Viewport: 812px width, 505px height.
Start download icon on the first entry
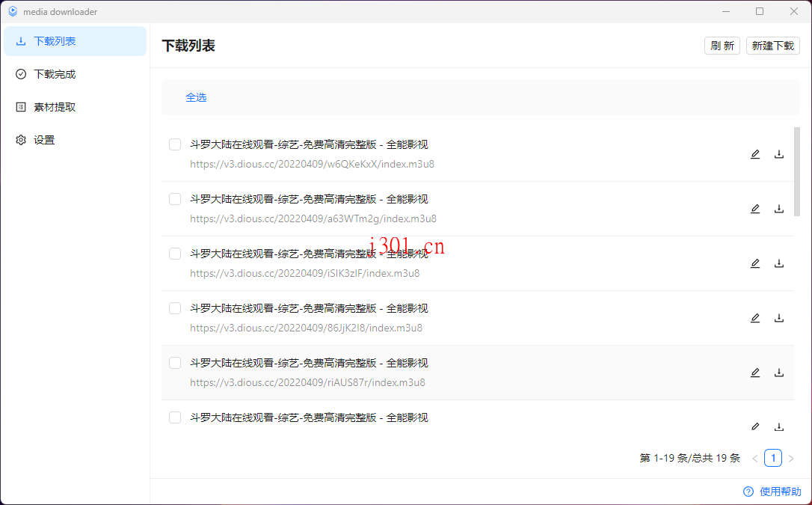pos(779,153)
